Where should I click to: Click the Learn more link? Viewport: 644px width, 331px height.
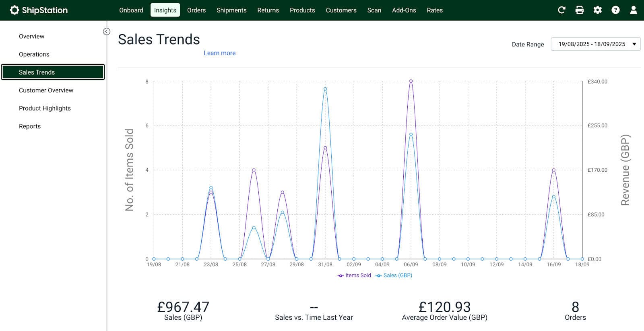coord(219,53)
